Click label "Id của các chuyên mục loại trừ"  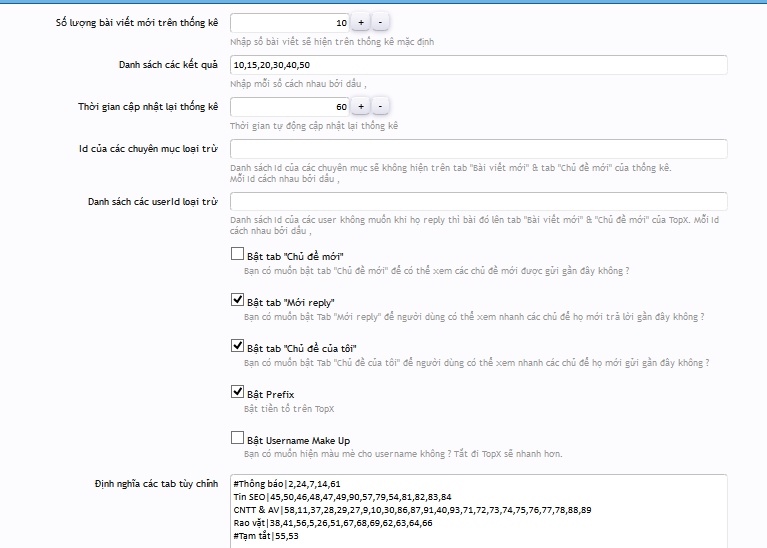(148, 149)
